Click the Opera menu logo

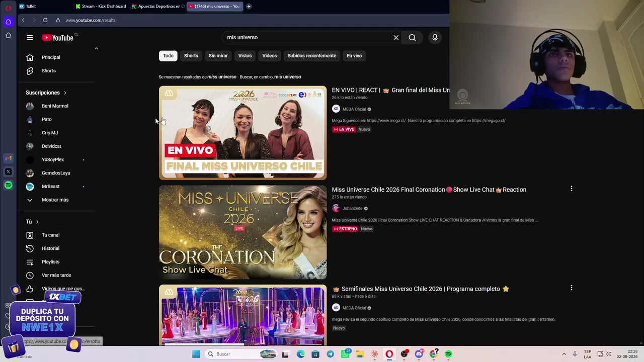coord(9,8)
